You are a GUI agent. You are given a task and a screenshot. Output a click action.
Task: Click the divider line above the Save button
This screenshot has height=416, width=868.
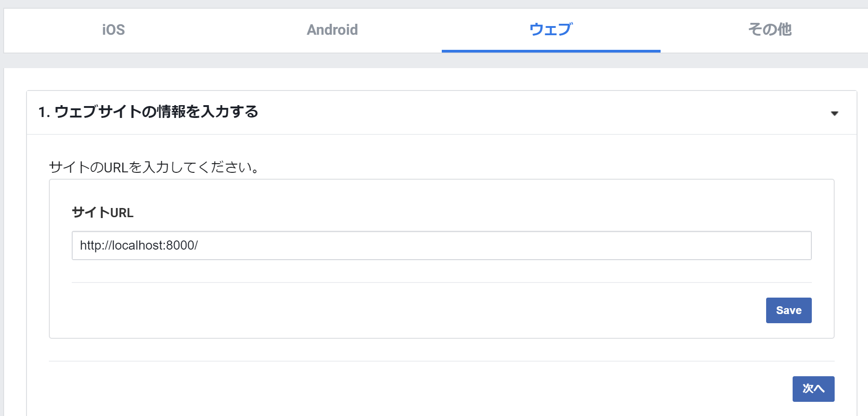[x=441, y=283]
